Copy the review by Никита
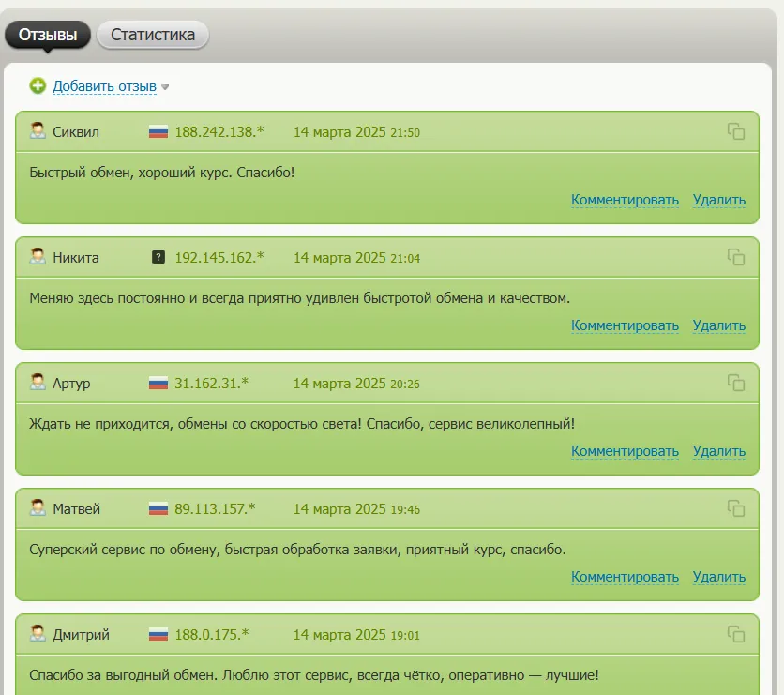This screenshot has height=695, width=784. (736, 257)
